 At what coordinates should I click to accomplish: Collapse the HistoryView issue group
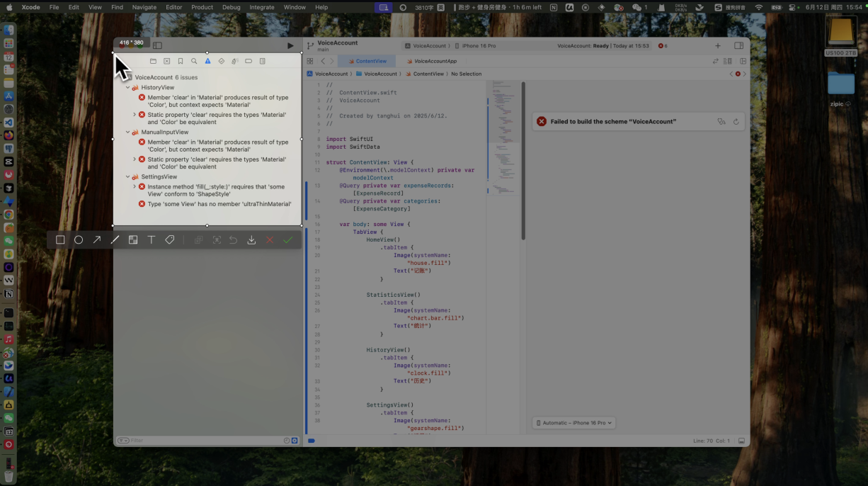(x=128, y=88)
